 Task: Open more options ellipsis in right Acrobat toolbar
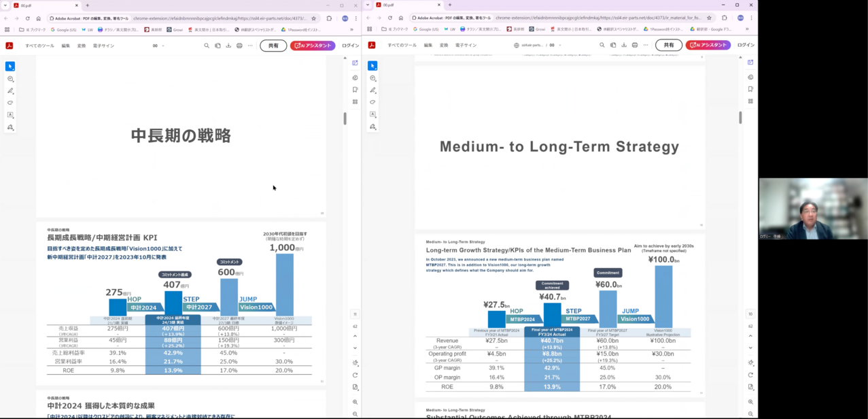(x=646, y=46)
